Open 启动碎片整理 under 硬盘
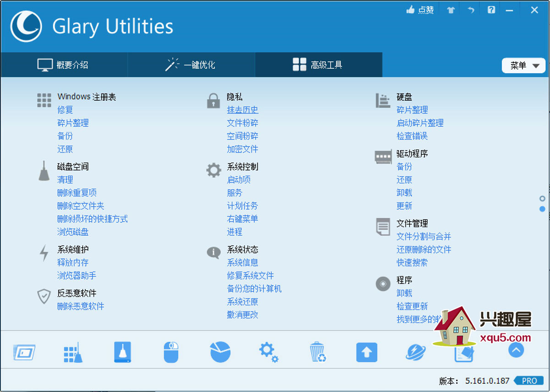This screenshot has width=550, height=392. click(420, 123)
